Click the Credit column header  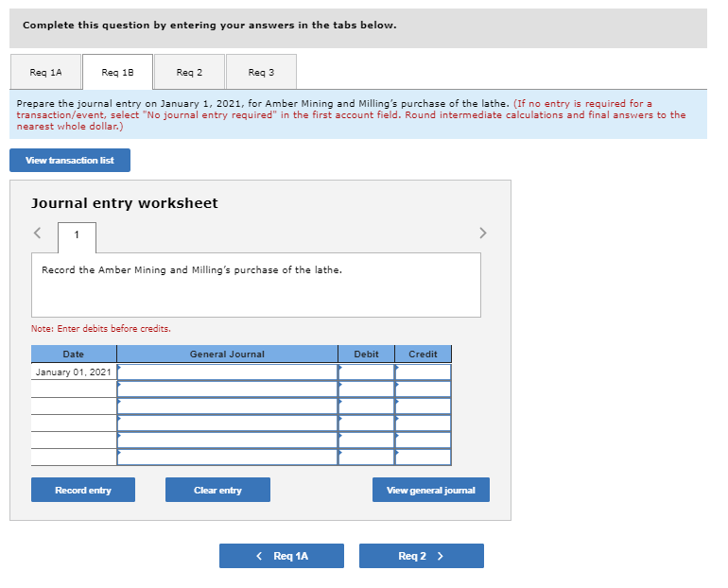tap(423, 355)
